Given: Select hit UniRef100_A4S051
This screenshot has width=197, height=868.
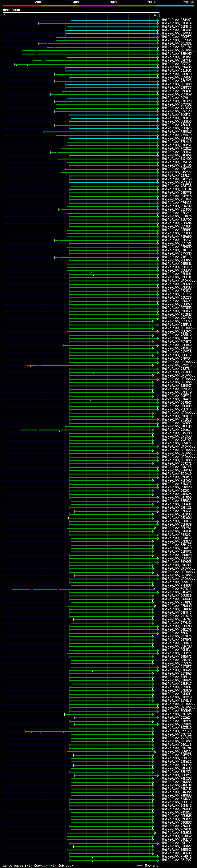Looking at the screenshot, I should [x=177, y=57].
